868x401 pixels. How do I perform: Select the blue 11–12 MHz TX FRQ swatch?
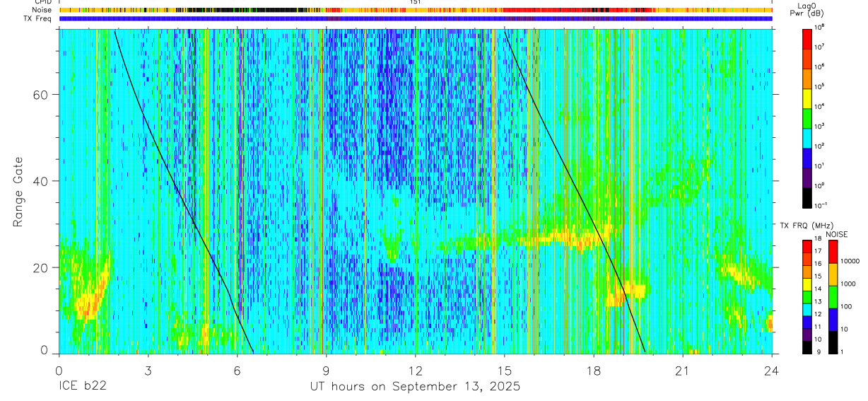pyautogui.click(x=807, y=322)
